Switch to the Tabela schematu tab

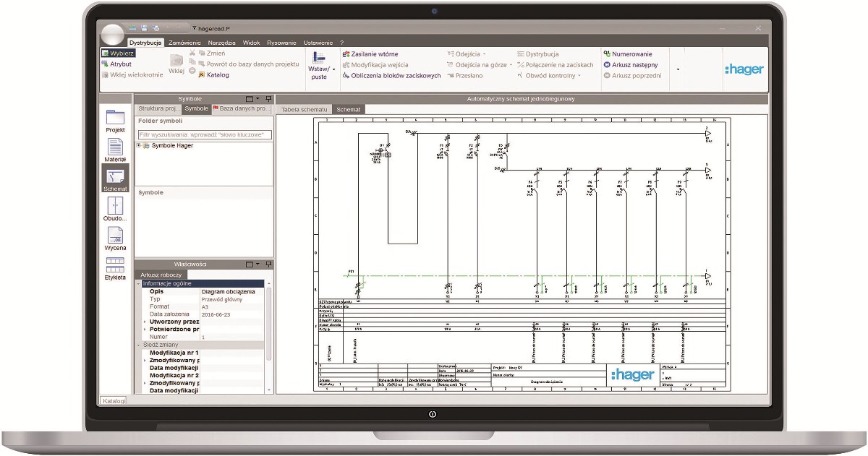[304, 110]
